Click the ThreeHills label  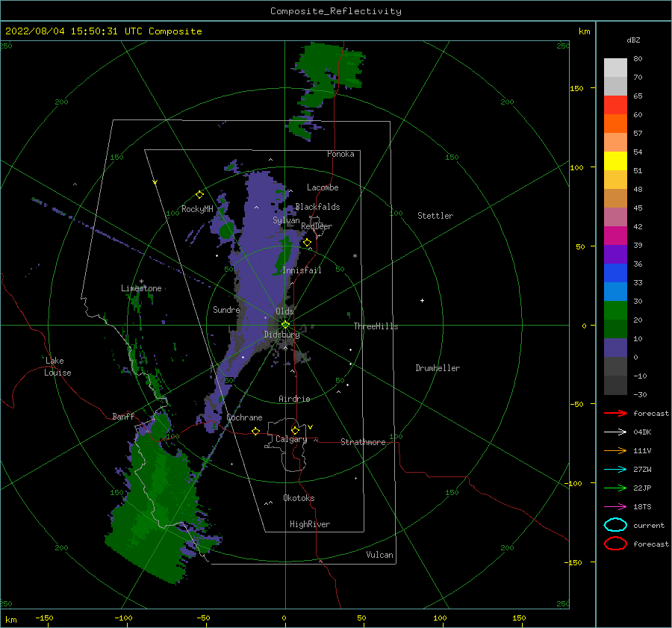376,326
